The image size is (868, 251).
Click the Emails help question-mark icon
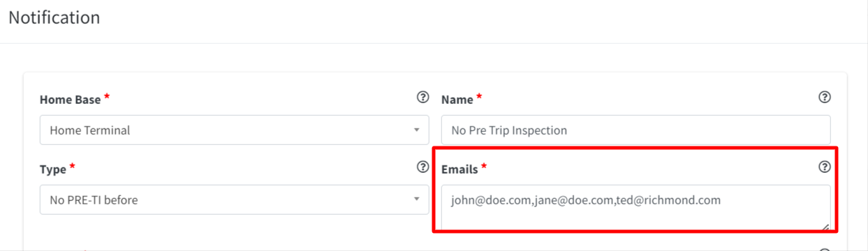824,167
